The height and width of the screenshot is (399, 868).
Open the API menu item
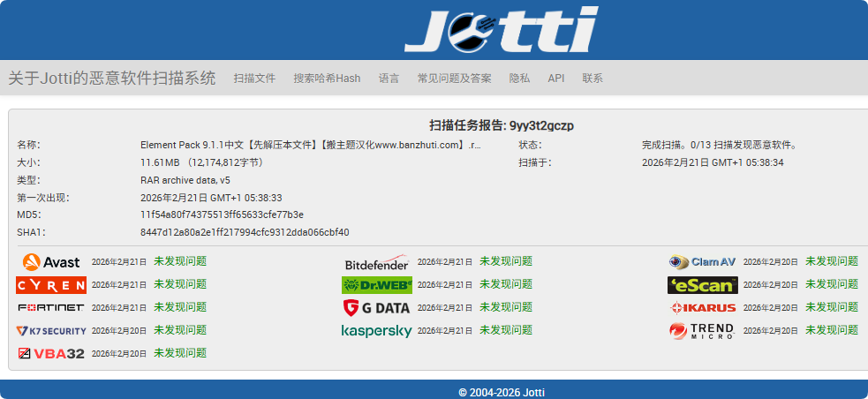[556, 79]
